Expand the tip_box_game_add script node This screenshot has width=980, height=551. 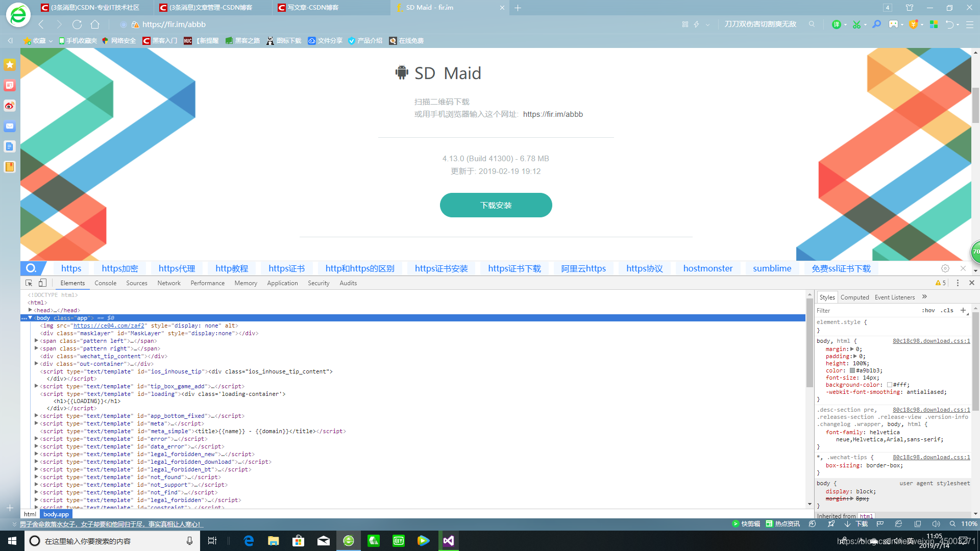(36, 386)
